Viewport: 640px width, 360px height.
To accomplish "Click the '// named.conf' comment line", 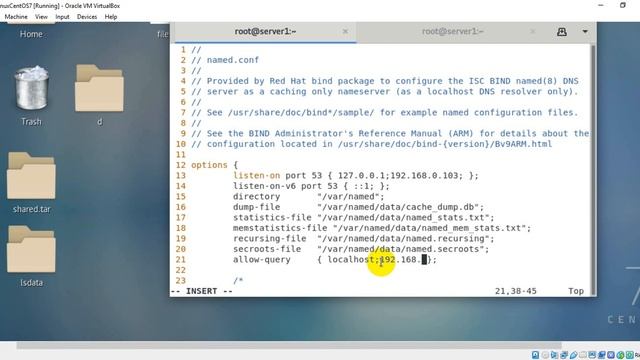I will (225, 60).
